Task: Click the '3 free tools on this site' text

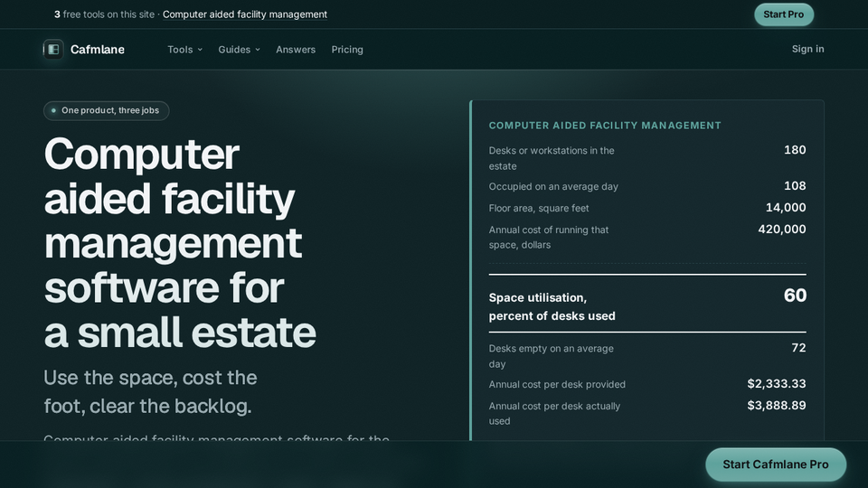Action: [x=104, y=14]
